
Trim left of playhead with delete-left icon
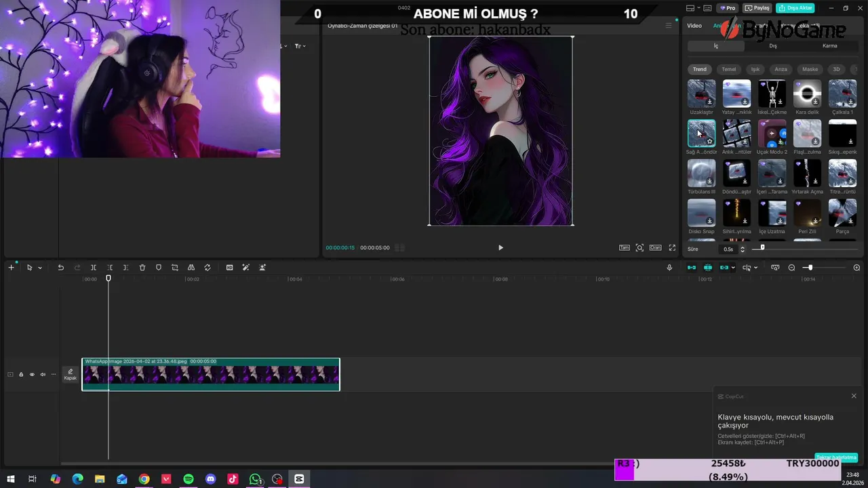(x=109, y=268)
